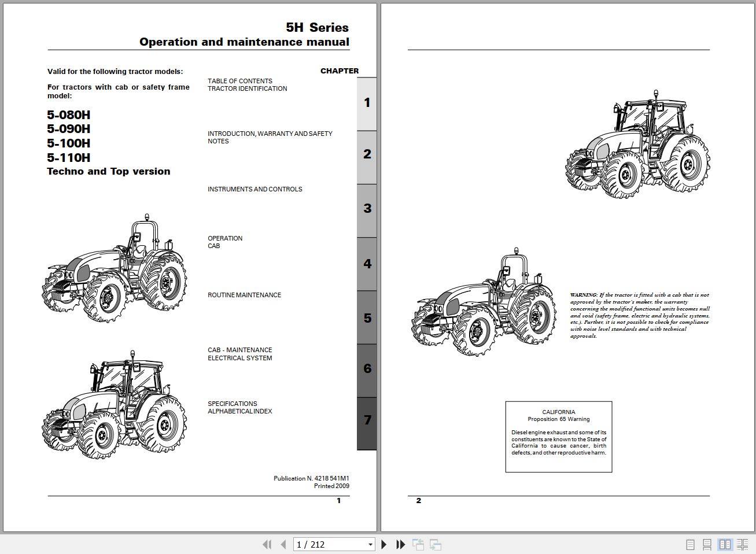This screenshot has width=756, height=554.
Task: Switch to continuous page layout
Action: tap(707, 544)
